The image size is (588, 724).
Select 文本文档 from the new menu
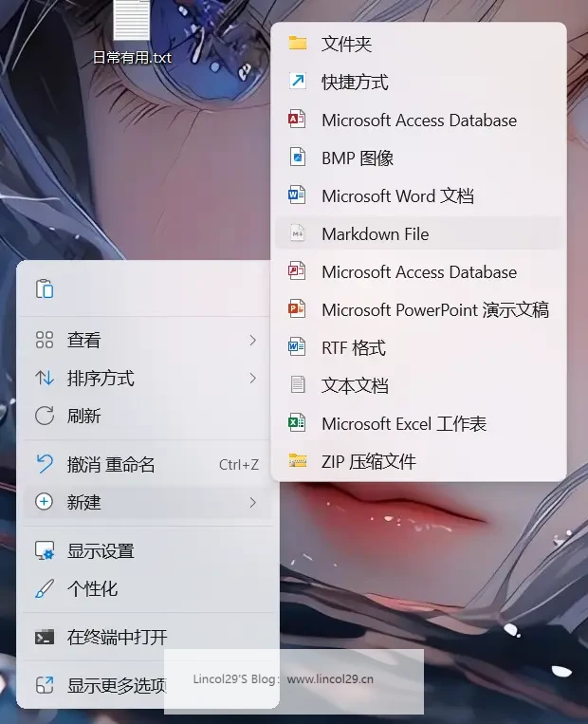(x=355, y=385)
